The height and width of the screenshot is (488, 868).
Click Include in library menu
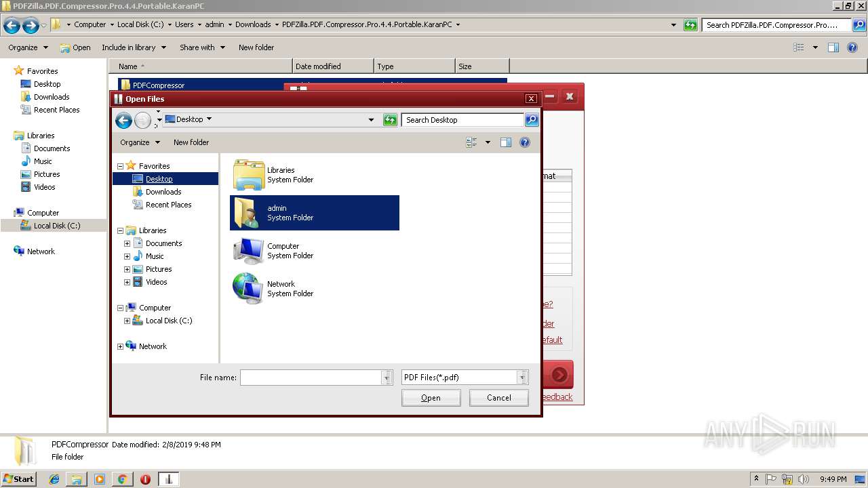(134, 47)
